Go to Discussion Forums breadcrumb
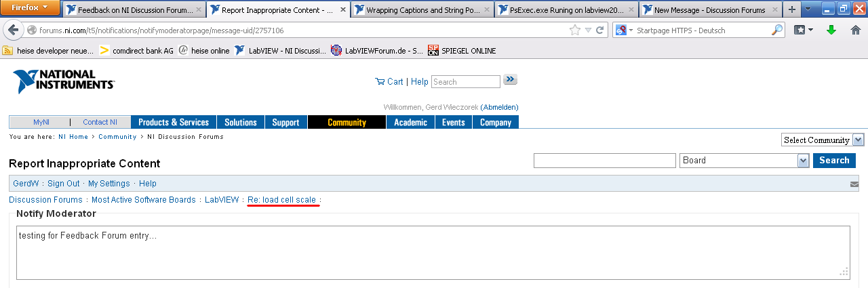This screenshot has height=288, width=868. click(x=45, y=200)
